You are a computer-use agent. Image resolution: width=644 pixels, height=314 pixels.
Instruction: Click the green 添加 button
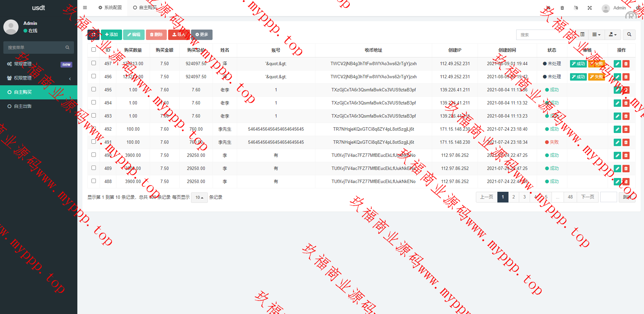[111, 35]
